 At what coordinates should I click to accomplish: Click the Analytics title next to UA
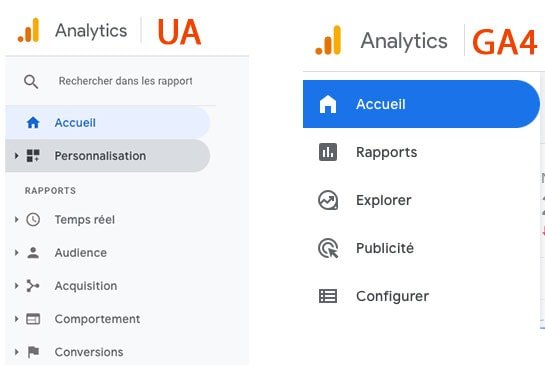click(x=91, y=31)
